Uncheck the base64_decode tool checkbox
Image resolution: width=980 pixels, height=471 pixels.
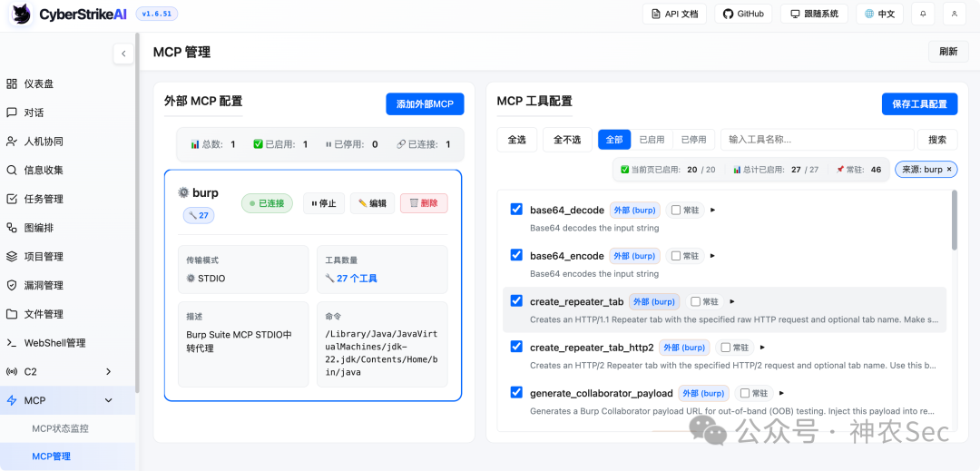click(x=516, y=210)
